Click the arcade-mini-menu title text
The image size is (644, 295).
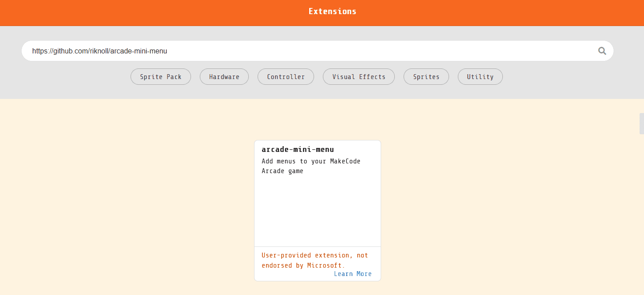[298, 149]
